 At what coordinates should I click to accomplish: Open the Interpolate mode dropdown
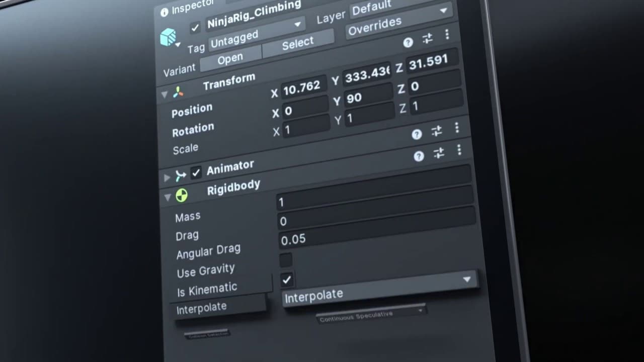pyautogui.click(x=380, y=288)
